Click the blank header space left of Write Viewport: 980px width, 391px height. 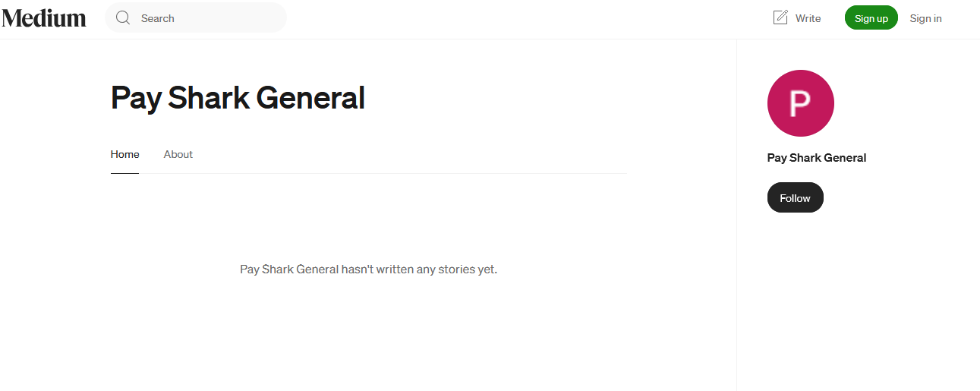tap(531, 18)
